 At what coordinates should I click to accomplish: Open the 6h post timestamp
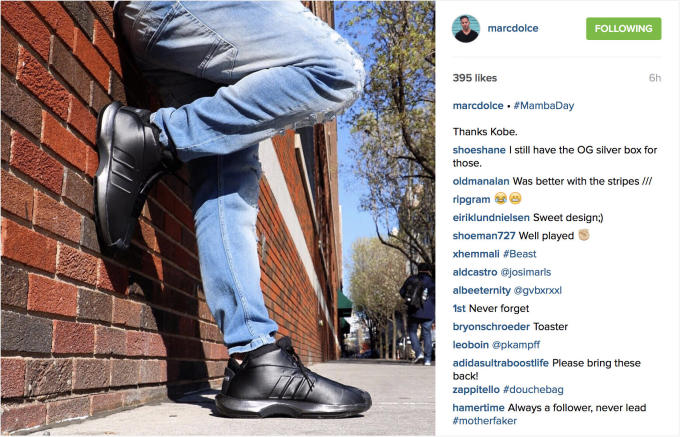coord(655,78)
